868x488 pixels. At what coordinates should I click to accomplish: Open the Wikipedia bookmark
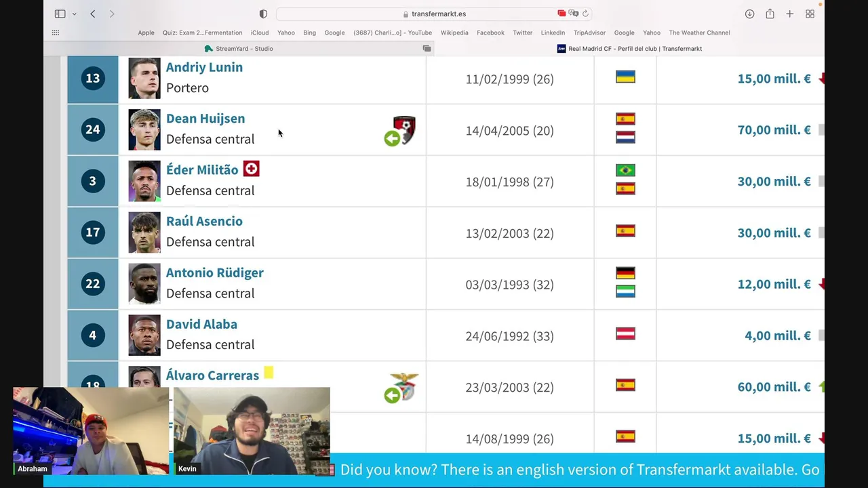point(454,33)
